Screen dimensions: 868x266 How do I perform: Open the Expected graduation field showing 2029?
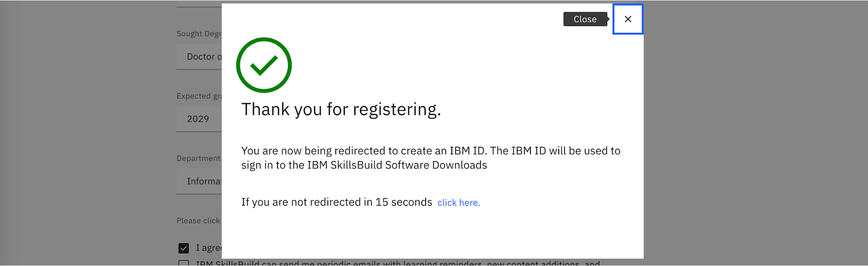pos(199,119)
